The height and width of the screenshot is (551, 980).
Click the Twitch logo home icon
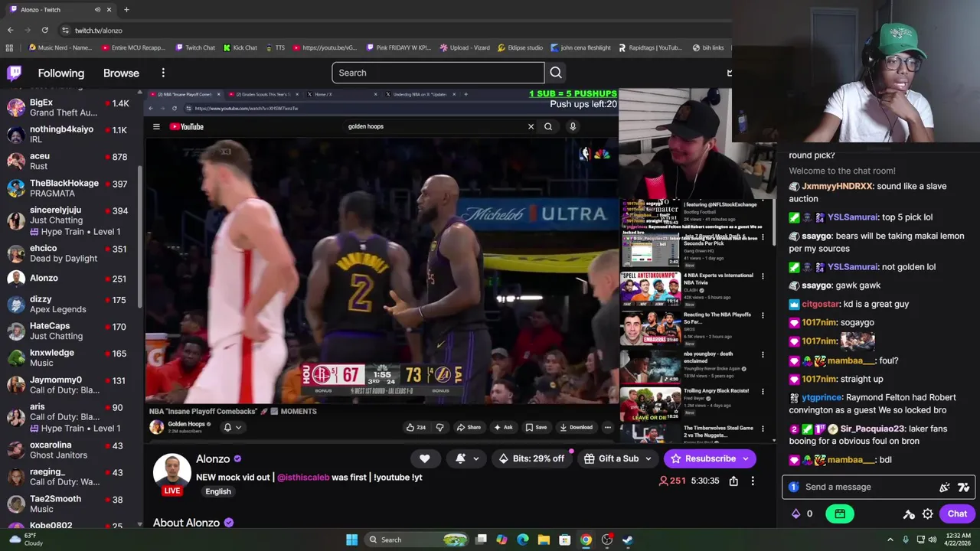[15, 73]
